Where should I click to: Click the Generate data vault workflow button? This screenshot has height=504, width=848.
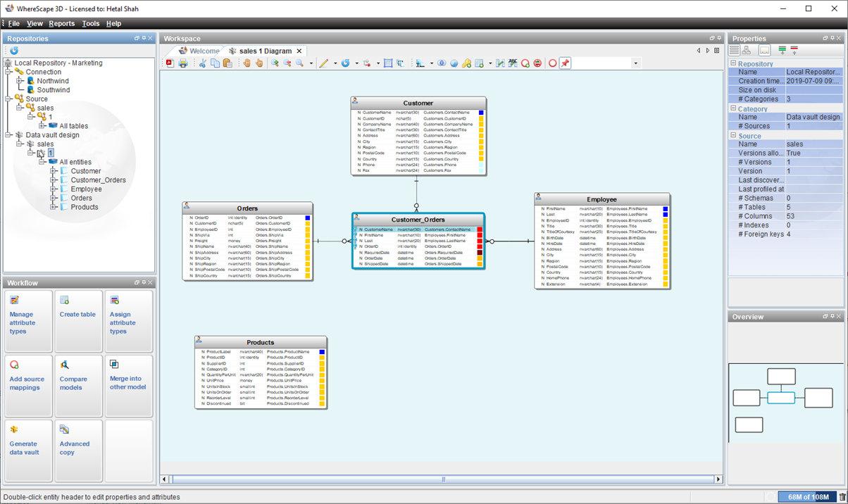[28, 450]
